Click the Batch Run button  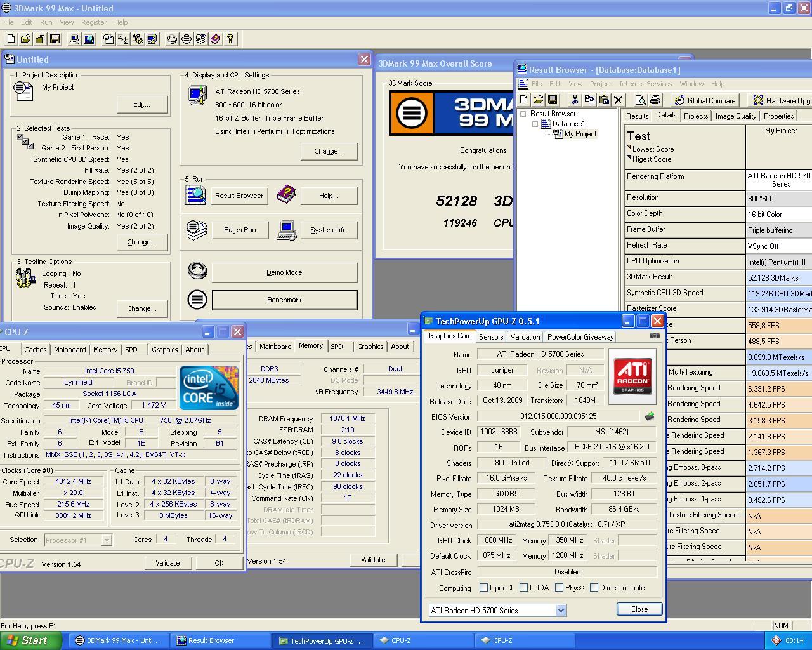[240, 230]
